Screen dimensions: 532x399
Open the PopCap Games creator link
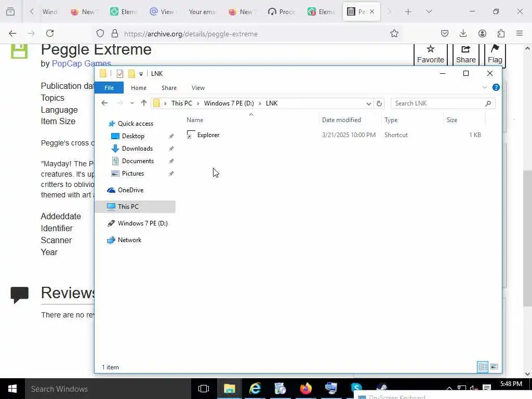pos(81,63)
